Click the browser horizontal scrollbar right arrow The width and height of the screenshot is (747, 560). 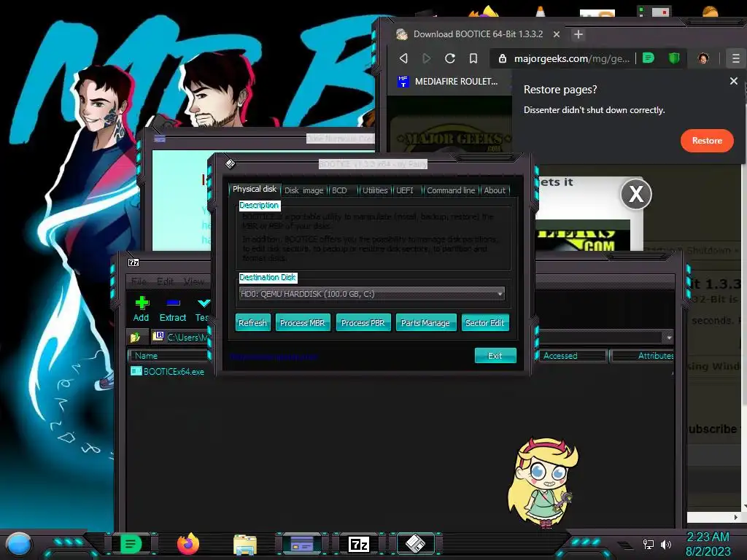click(x=736, y=517)
